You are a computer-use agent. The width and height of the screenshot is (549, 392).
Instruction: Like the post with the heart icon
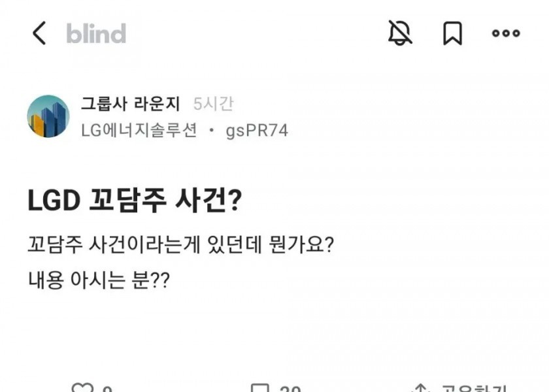coord(82,389)
